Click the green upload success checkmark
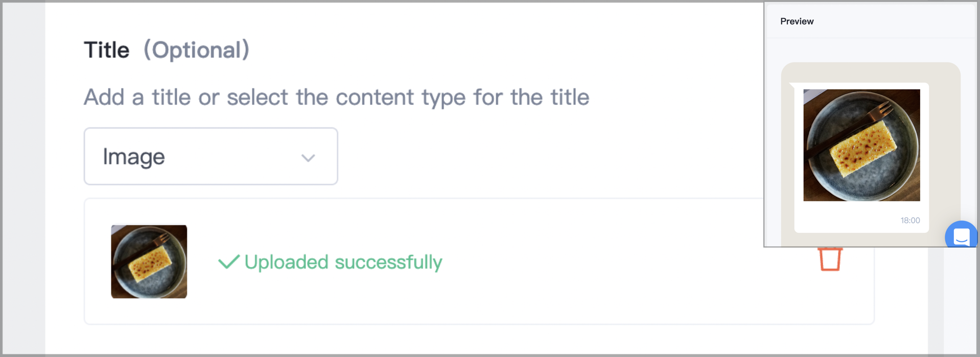Viewport: 980px width, 357px height. pos(228,262)
